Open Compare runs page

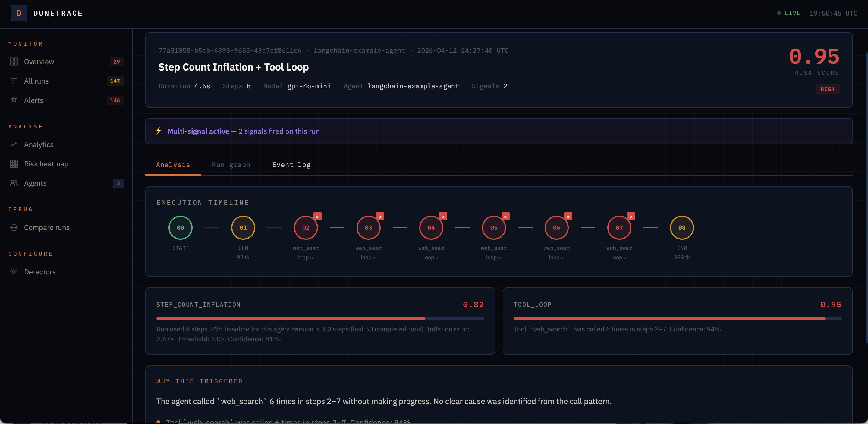click(66, 227)
